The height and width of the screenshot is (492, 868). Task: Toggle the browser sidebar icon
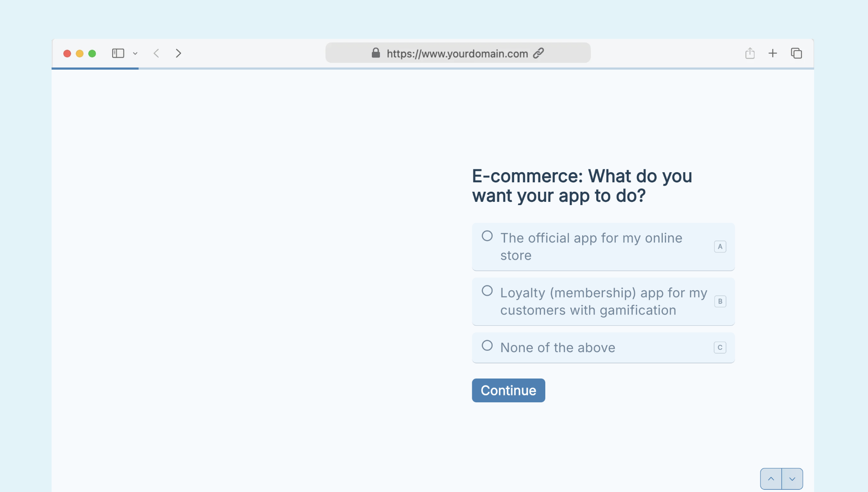[x=118, y=53]
